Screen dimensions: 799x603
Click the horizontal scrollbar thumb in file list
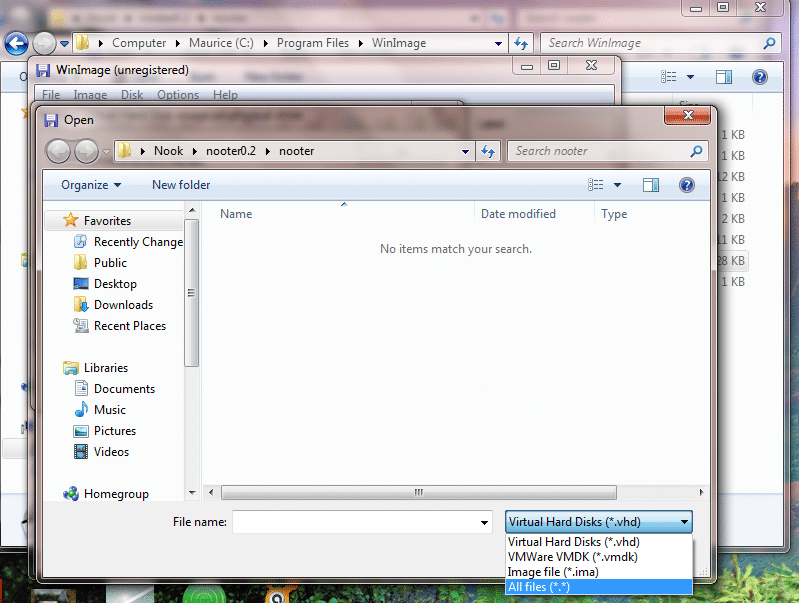coord(418,492)
